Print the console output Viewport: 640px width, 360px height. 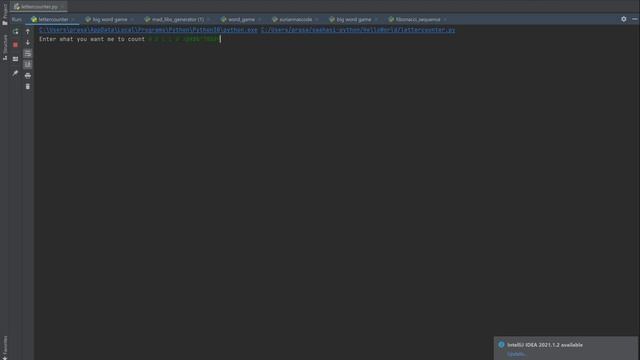pos(28,76)
